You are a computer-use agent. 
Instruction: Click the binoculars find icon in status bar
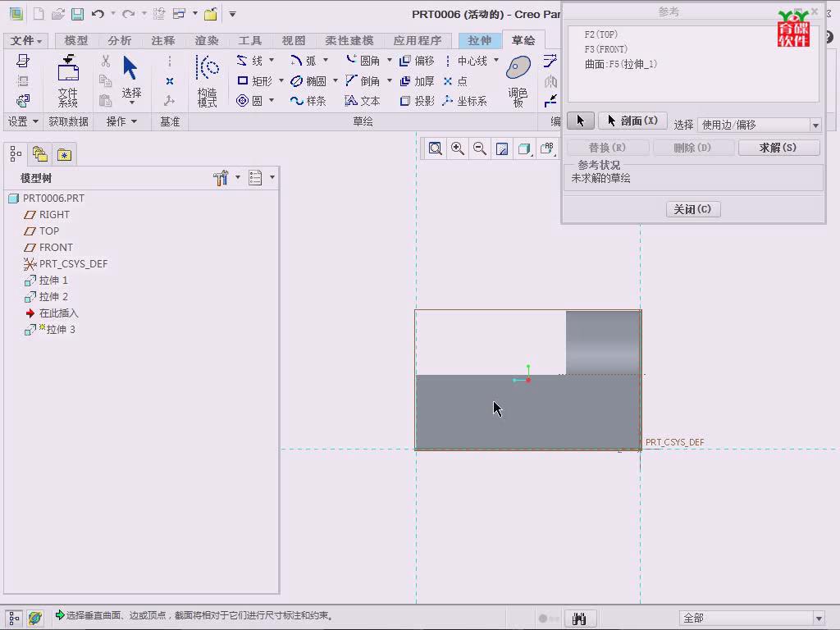tap(579, 619)
